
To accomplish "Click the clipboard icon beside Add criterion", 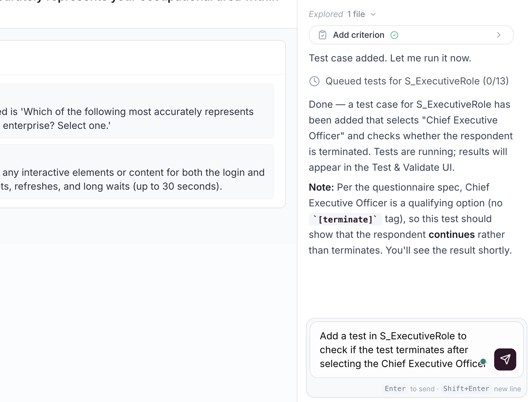I will (x=322, y=35).
